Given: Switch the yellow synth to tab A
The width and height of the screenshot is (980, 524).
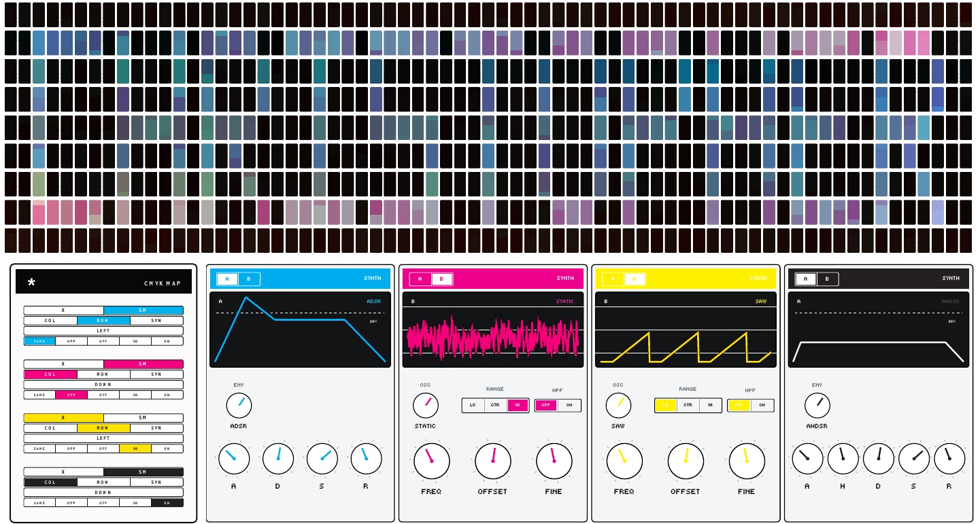Looking at the screenshot, I should click(612, 279).
